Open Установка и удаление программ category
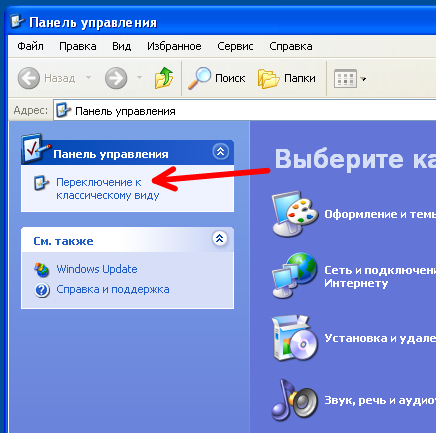436x433 pixels. 380,338
